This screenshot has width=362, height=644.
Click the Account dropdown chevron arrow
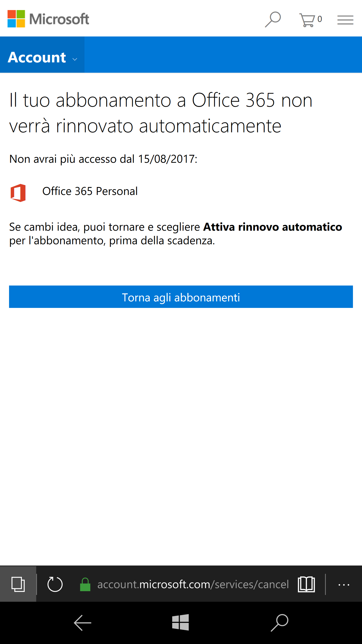[x=75, y=59]
